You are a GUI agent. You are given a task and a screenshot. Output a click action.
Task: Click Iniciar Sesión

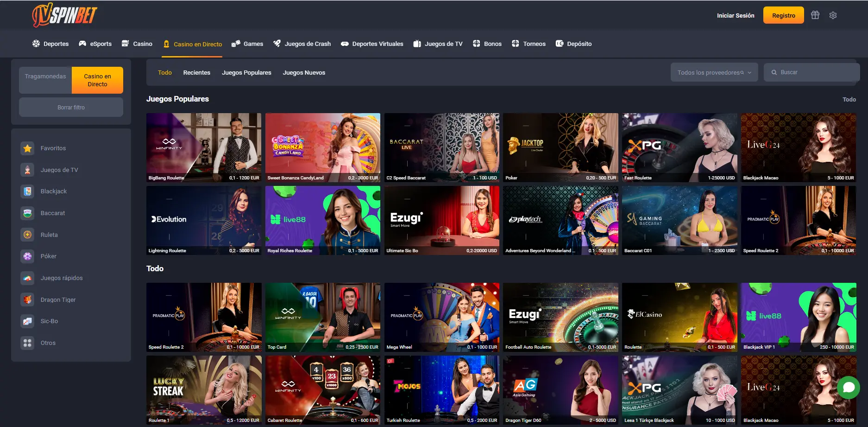[x=736, y=15]
